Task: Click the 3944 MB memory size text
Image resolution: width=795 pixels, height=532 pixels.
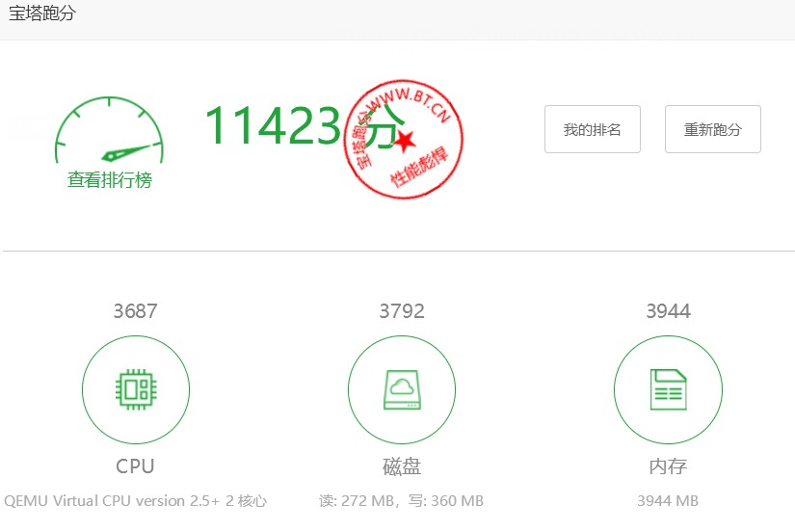Action: tap(668, 501)
